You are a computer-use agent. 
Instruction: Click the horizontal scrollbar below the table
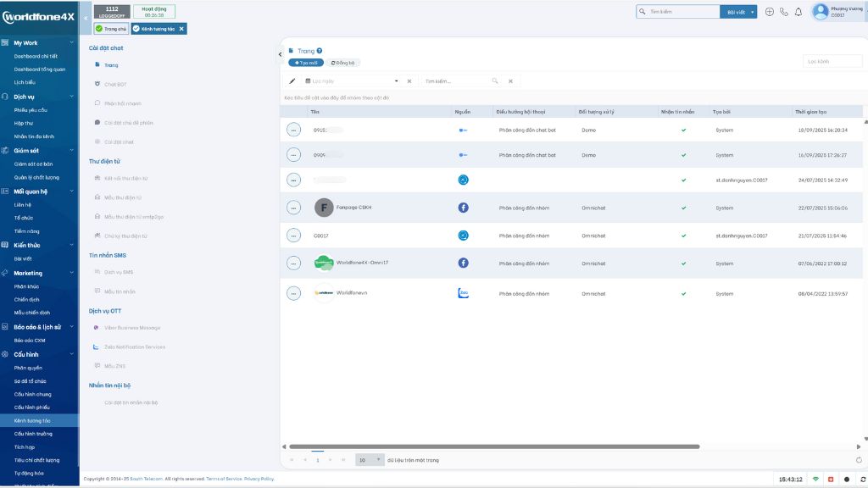coord(494,446)
